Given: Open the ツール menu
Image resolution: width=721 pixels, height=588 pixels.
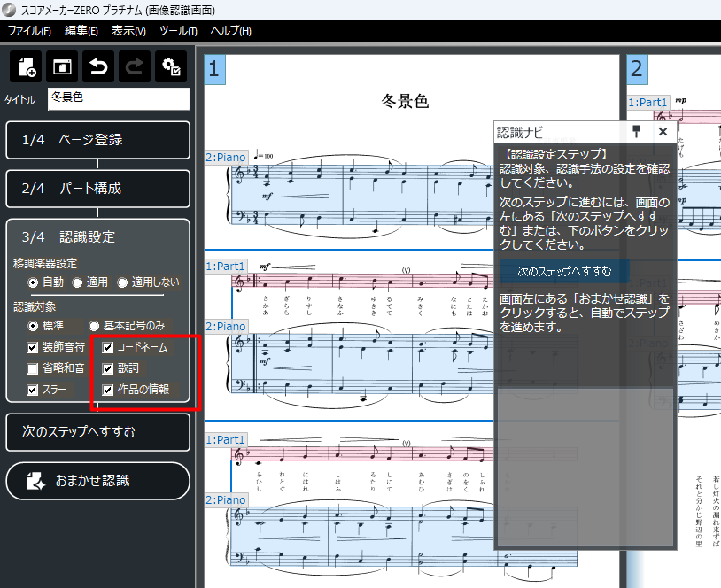Looking at the screenshot, I should pyautogui.click(x=178, y=31).
